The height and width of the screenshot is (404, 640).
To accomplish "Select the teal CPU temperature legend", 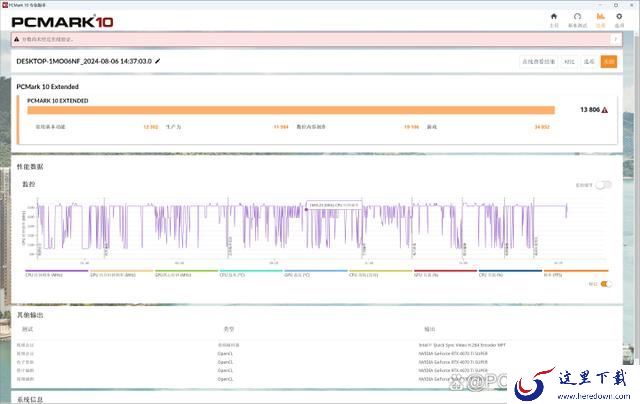I will 251,273.
